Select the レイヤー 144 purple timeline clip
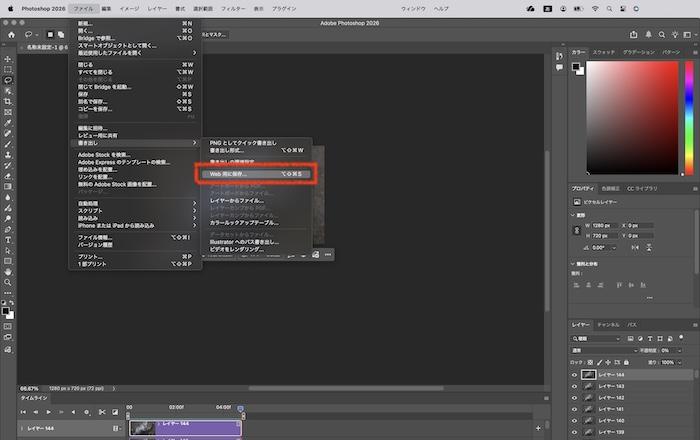This screenshot has width=700, height=440. pyautogui.click(x=185, y=428)
